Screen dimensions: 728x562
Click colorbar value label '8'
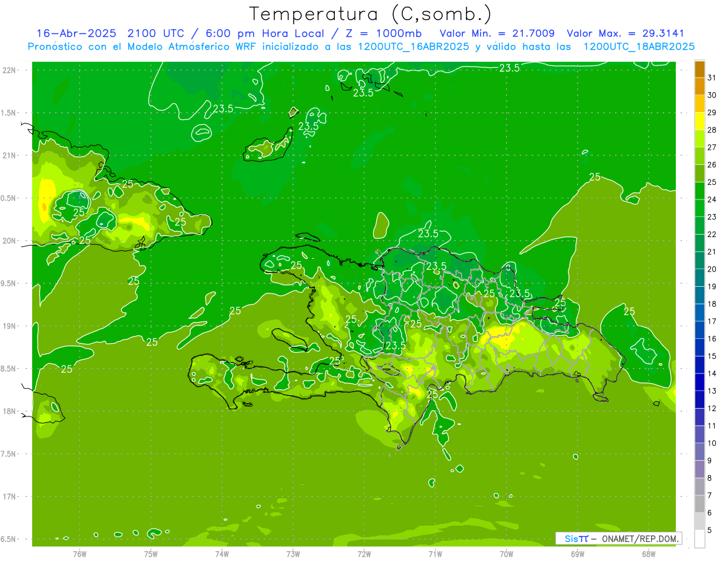[710, 478]
